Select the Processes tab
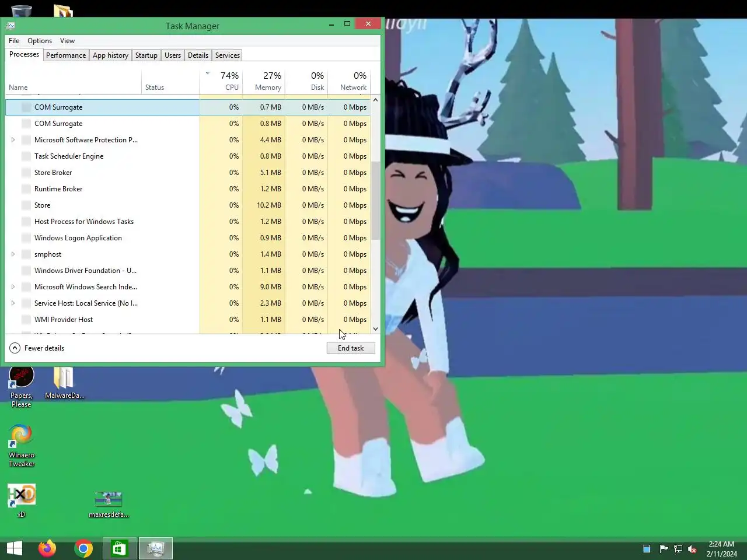The width and height of the screenshot is (747, 560). pos(24,54)
